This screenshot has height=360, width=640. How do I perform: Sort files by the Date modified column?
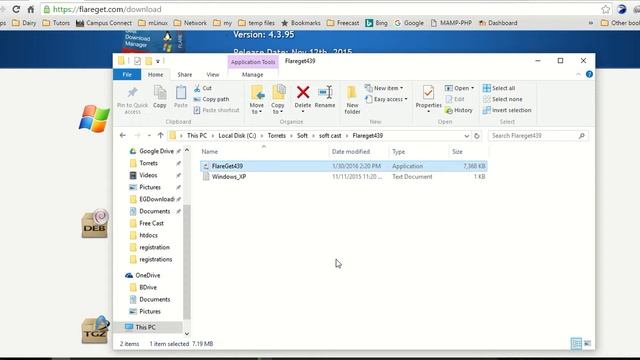tap(359, 151)
